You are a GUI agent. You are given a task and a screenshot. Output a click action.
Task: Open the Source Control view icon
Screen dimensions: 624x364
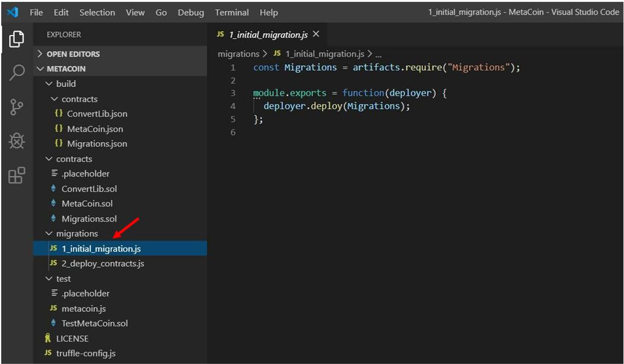16,107
